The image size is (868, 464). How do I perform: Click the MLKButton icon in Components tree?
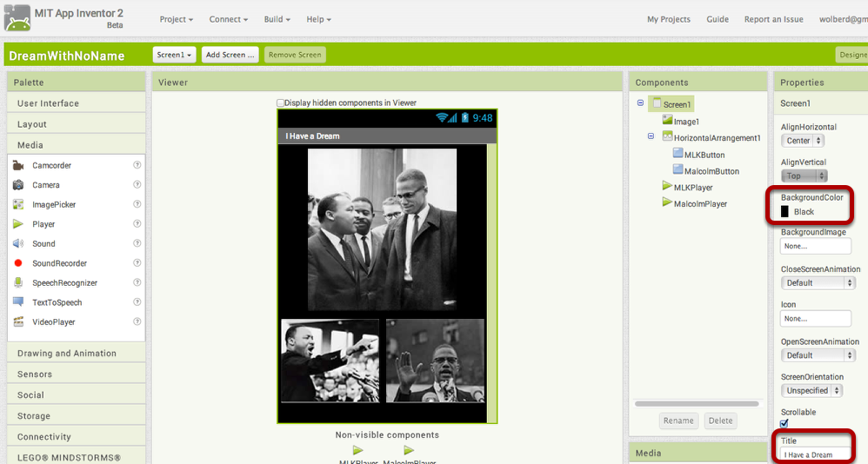click(678, 153)
